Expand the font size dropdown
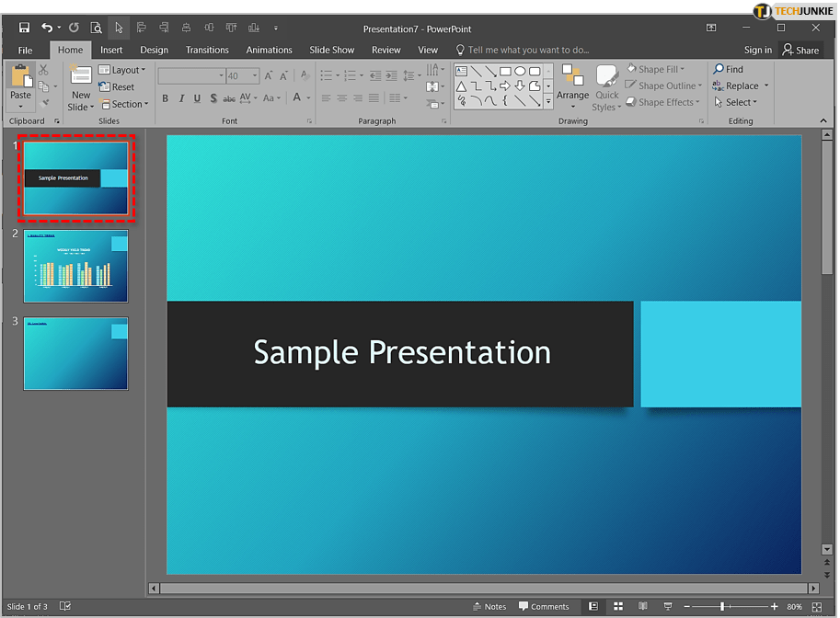 click(x=255, y=76)
